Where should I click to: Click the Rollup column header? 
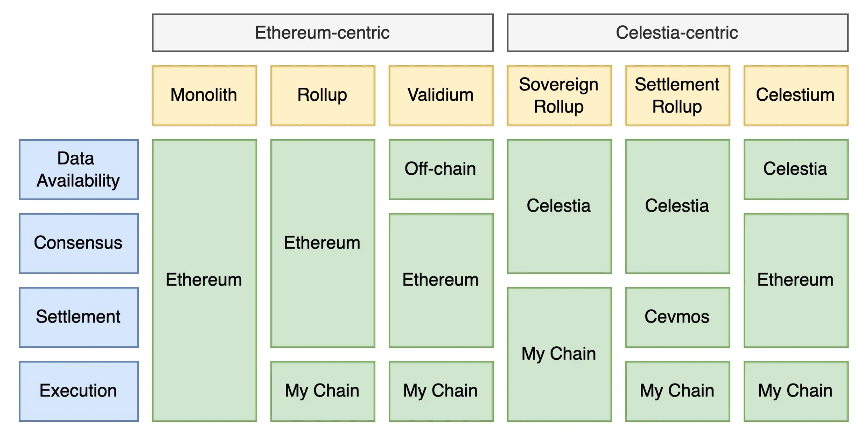[323, 95]
